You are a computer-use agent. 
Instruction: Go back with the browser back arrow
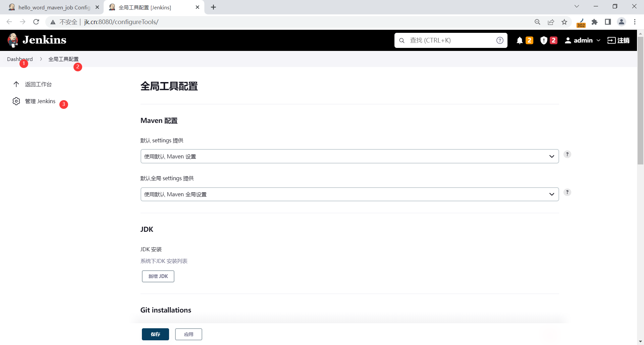(x=9, y=22)
